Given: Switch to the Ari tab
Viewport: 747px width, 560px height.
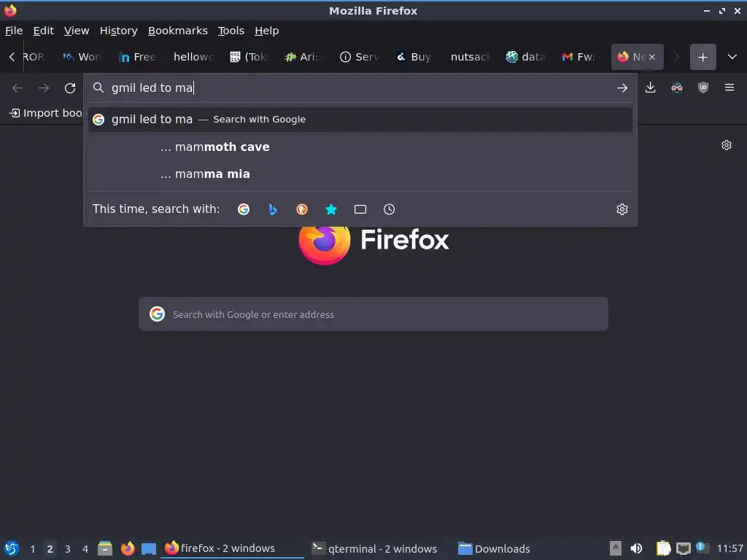Looking at the screenshot, I should tap(304, 57).
